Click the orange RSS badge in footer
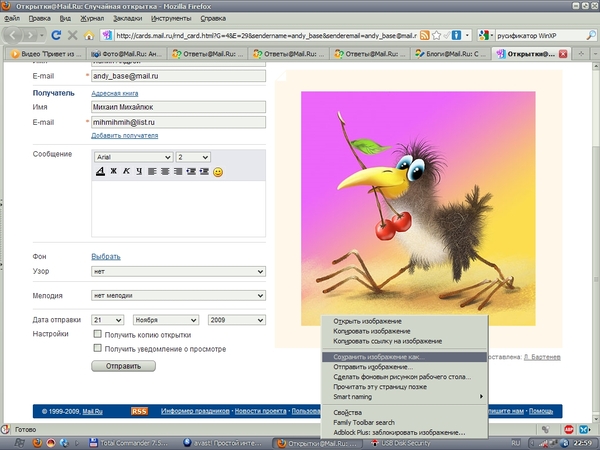The width and height of the screenshot is (600, 450). 139,411
